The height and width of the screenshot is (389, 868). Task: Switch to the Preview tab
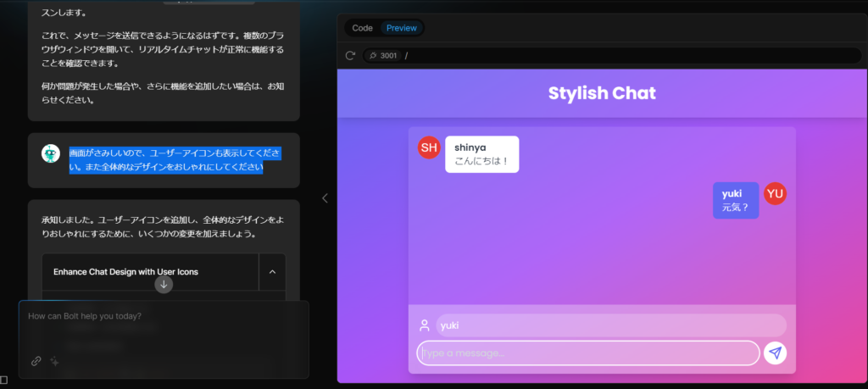(x=401, y=28)
